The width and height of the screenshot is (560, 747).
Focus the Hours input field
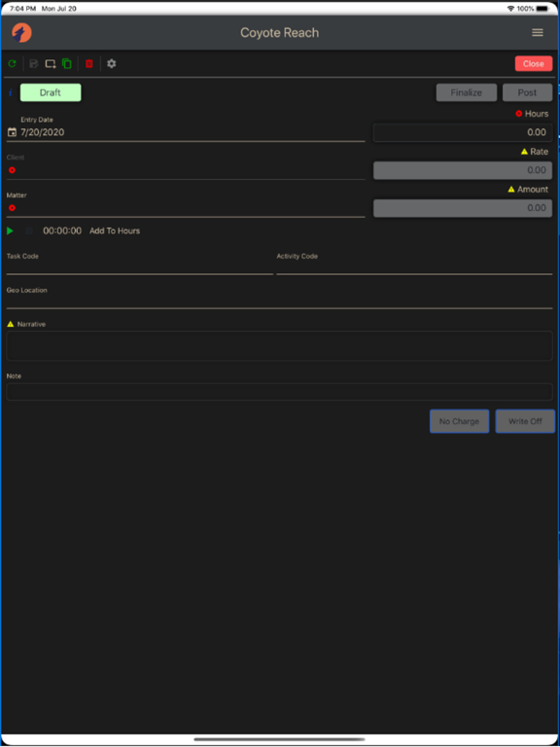(463, 132)
